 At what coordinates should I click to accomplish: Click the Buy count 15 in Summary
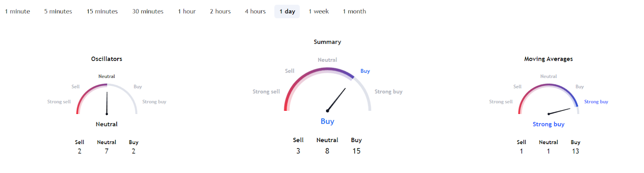pos(357,151)
